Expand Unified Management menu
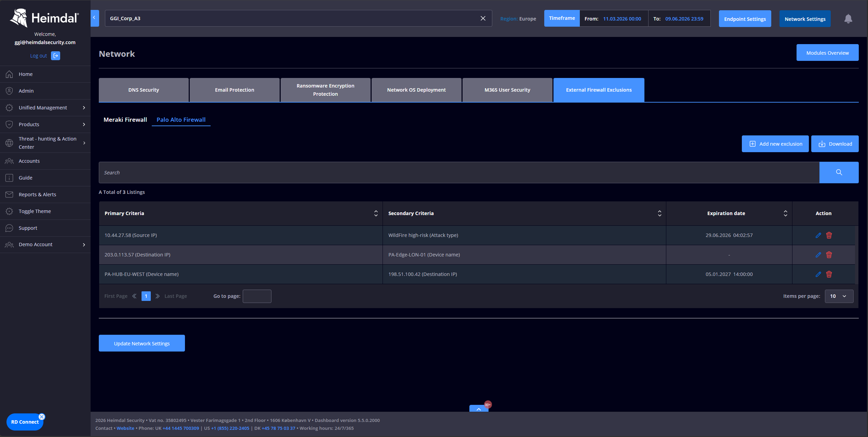This screenshot has width=868, height=437. 45,108
